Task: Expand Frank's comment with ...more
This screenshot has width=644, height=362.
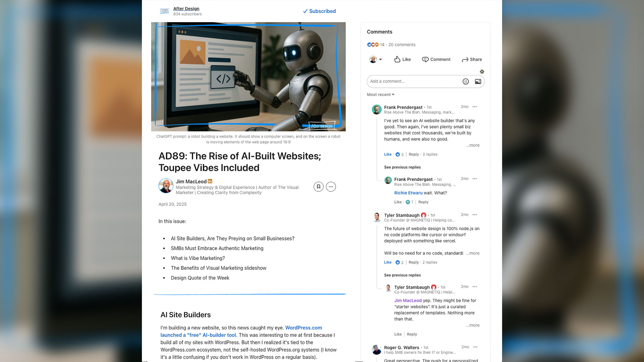Action: (x=473, y=145)
